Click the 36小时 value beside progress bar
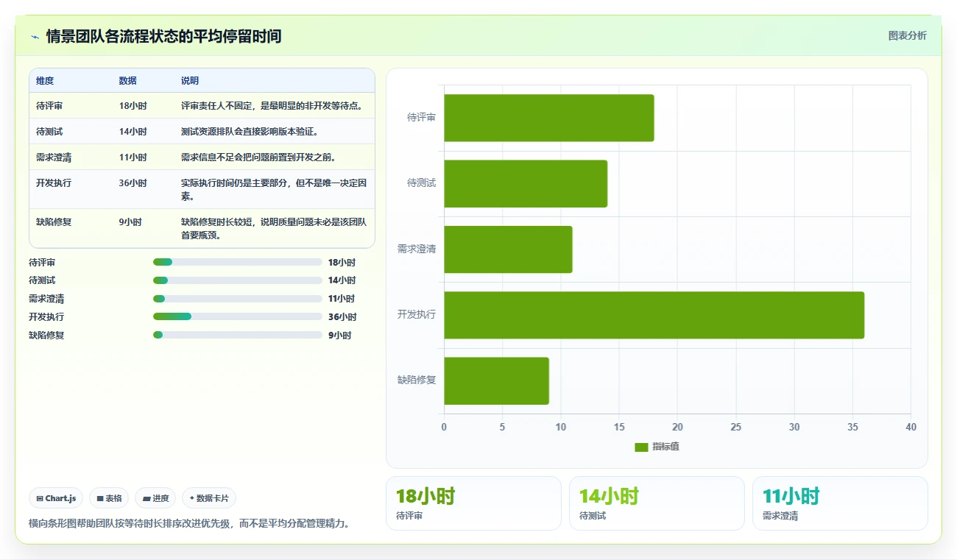The width and height of the screenshot is (957, 560). (342, 317)
